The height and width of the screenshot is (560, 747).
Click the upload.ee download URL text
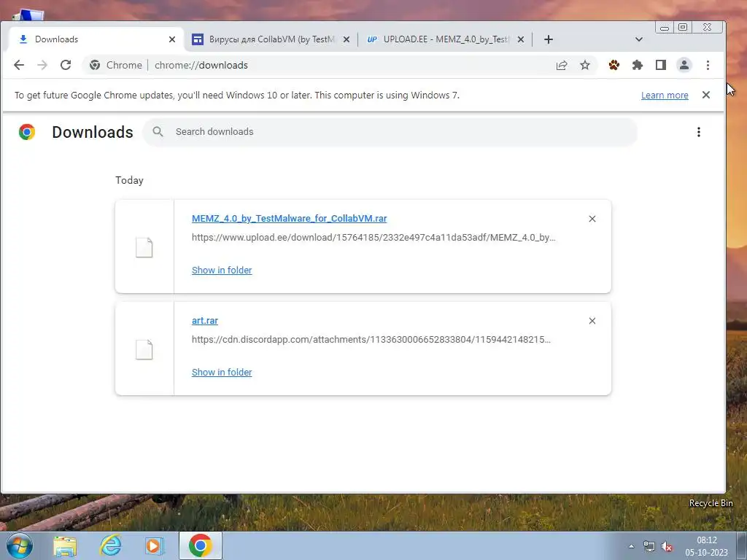point(373,238)
